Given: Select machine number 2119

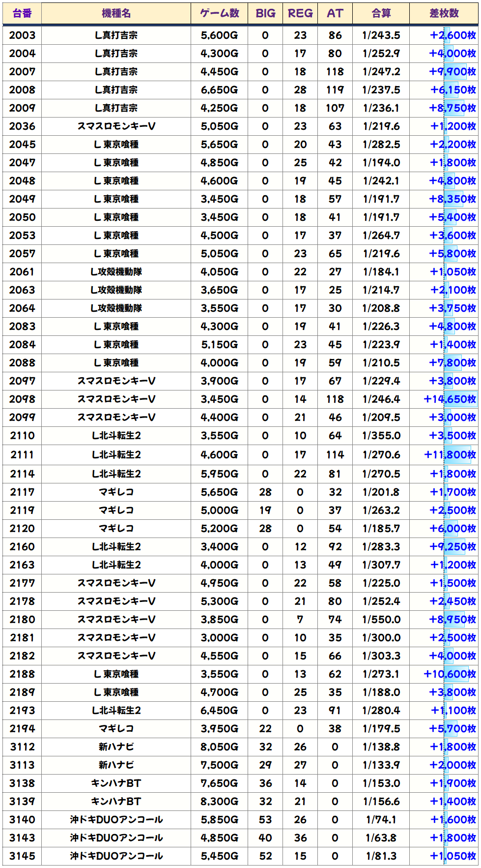Looking at the screenshot, I should point(22,510).
